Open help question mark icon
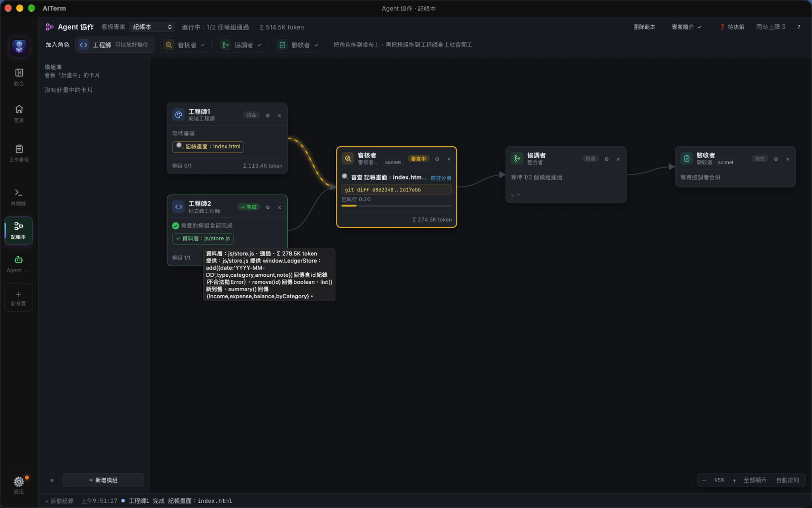Viewport: 812px width, 508px height. 798,27
